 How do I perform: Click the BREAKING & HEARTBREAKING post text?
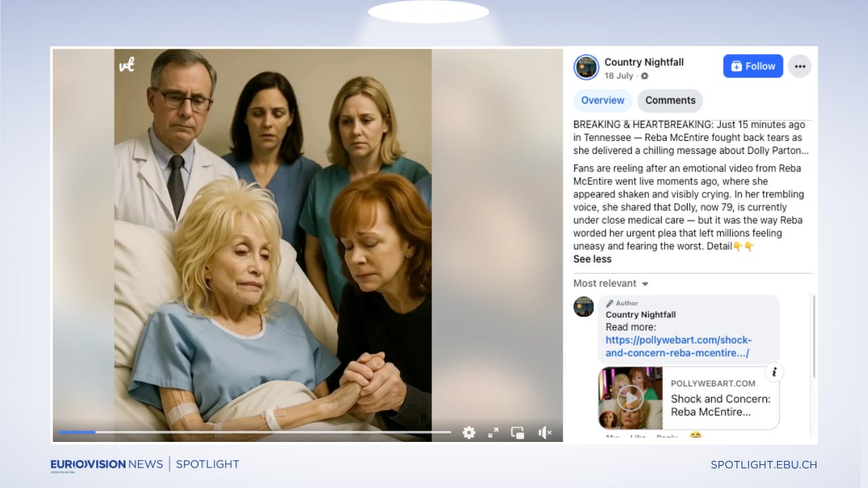click(x=691, y=138)
